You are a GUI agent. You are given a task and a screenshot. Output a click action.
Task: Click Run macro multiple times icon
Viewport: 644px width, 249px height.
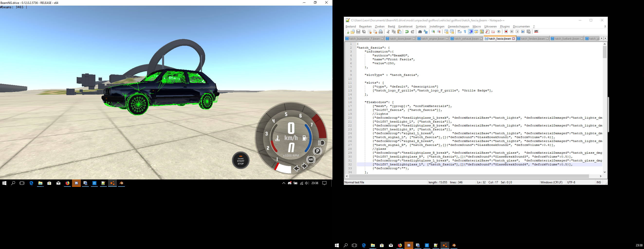pyautogui.click(x=523, y=31)
